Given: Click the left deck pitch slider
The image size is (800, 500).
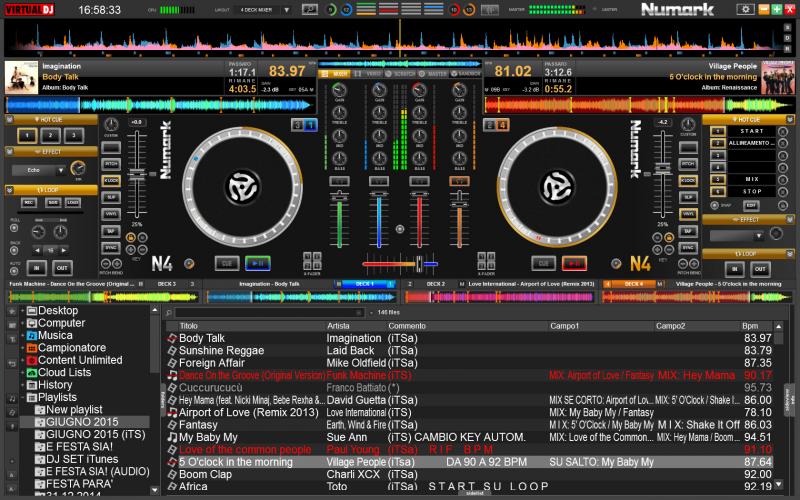Looking at the screenshot, I should 137,174.
